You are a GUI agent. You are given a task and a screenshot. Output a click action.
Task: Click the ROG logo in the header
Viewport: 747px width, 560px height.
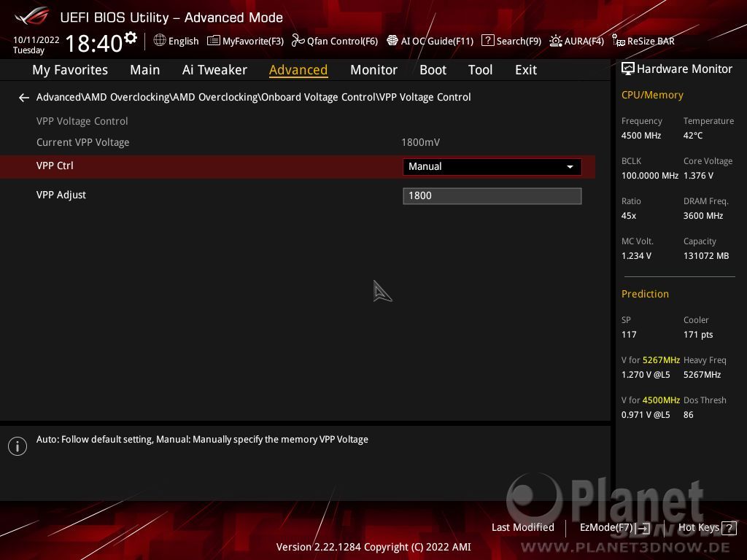point(32,16)
